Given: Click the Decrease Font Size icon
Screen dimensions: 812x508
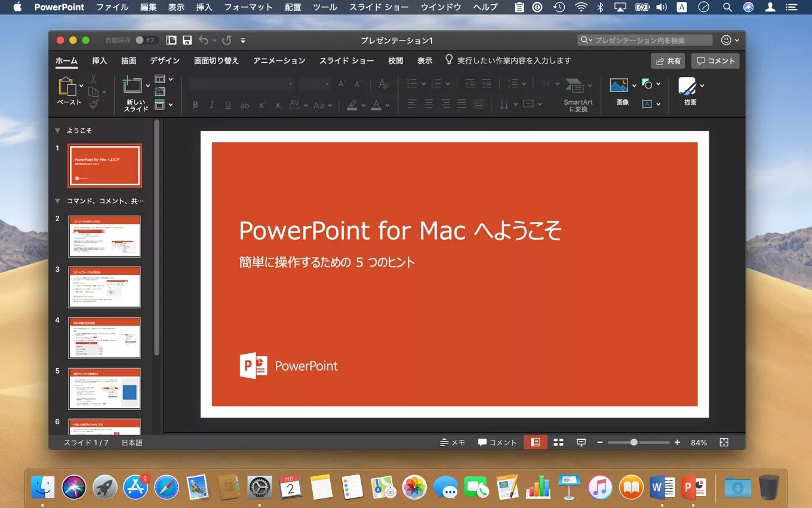Looking at the screenshot, I should tap(358, 84).
